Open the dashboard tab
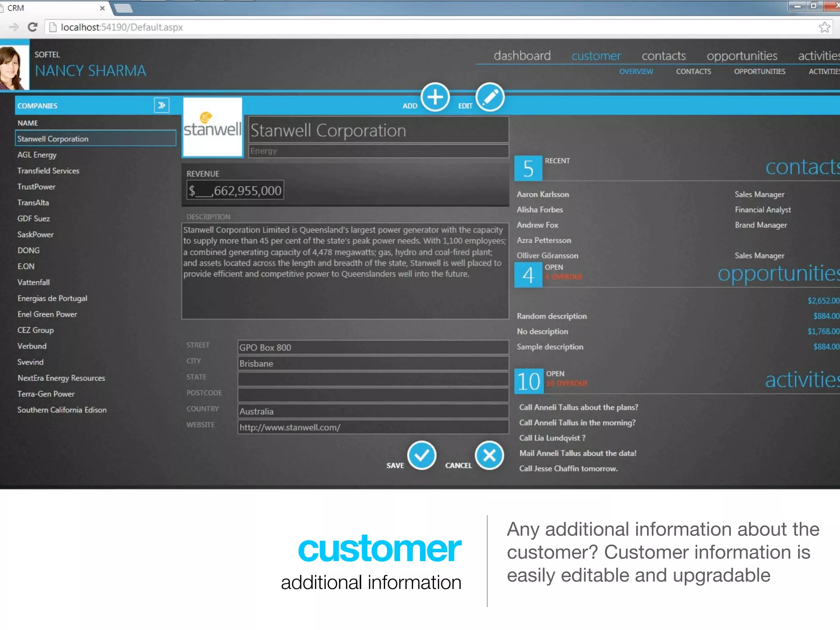The image size is (840, 630). click(522, 56)
